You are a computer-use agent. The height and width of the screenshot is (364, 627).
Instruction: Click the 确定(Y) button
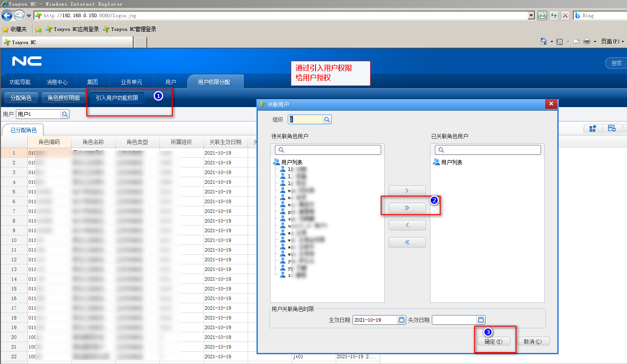coord(493,342)
